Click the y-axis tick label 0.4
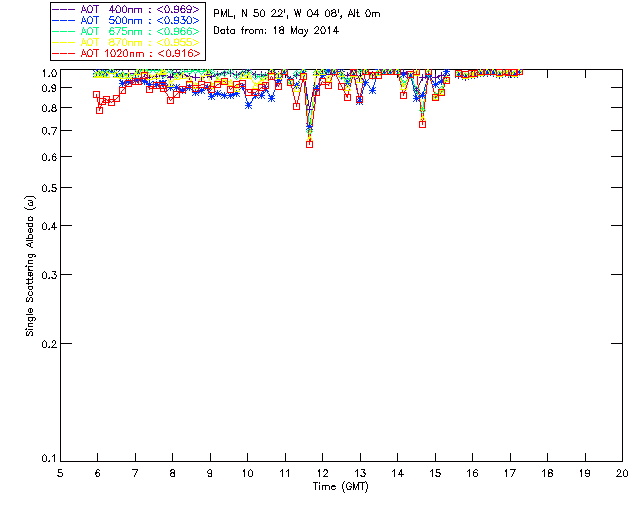Screen dimensions: 640x512 click(x=49, y=226)
